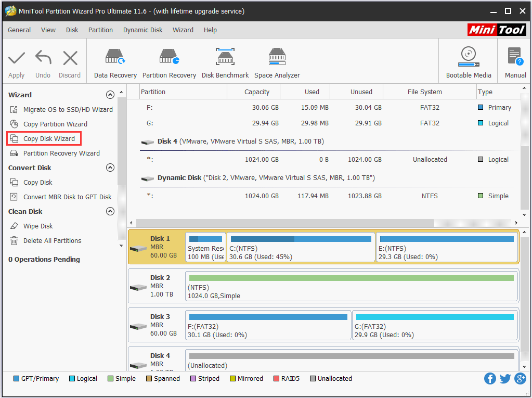Viewport: 532px width, 398px height.
Task: Start Copy Partition Wizard
Action: pyautogui.click(x=48, y=124)
